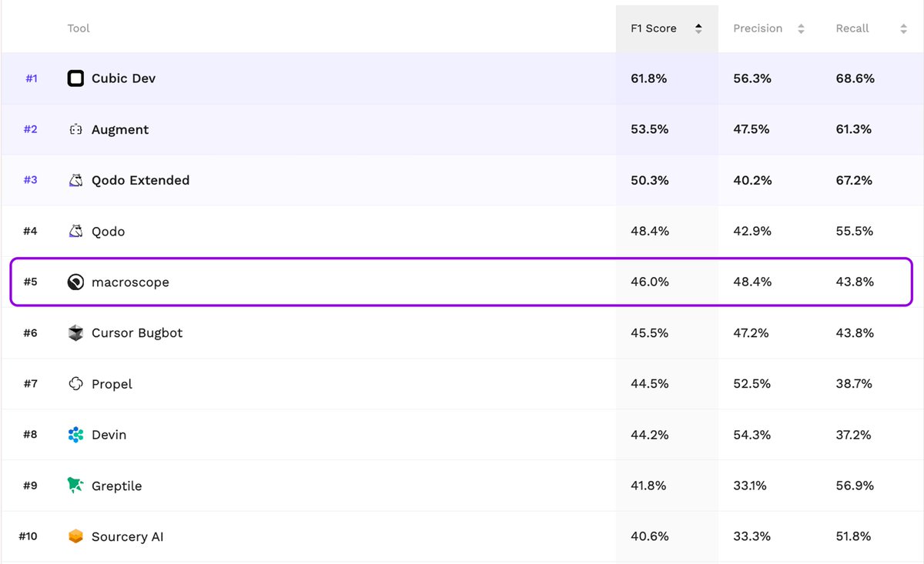The height and width of the screenshot is (564, 924).
Task: Click the Greptile logo icon
Action: [75, 486]
